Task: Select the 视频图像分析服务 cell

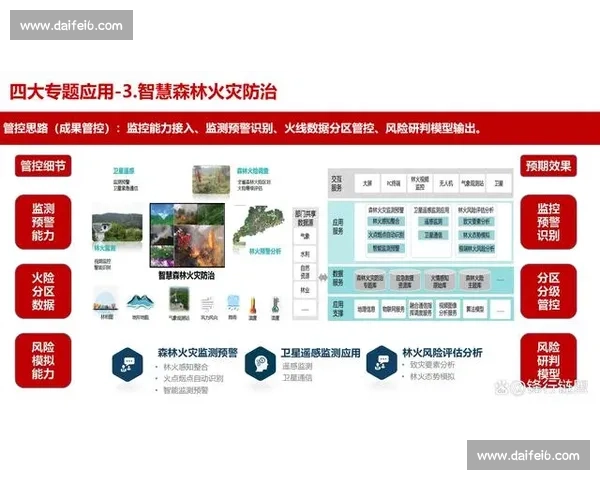Action: tap(448, 309)
